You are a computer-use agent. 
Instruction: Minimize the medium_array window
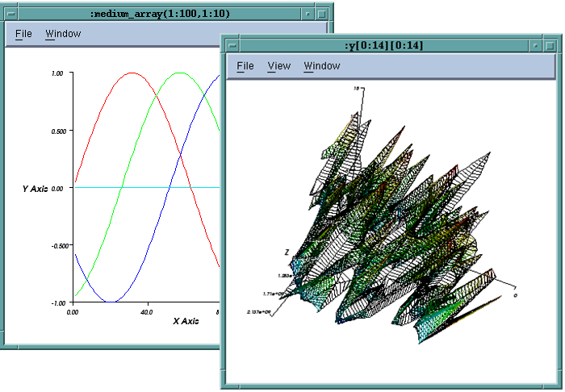[x=308, y=15]
